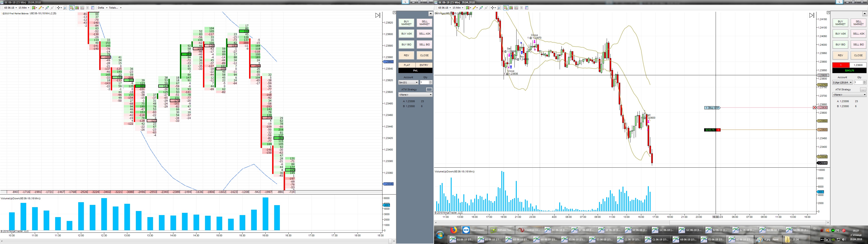
Task: Select crosshair cursor tool on right chart
Action: [x=493, y=7]
